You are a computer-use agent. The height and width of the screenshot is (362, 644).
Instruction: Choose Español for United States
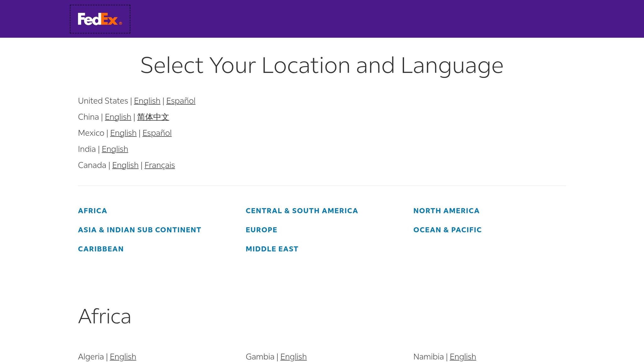point(180,101)
